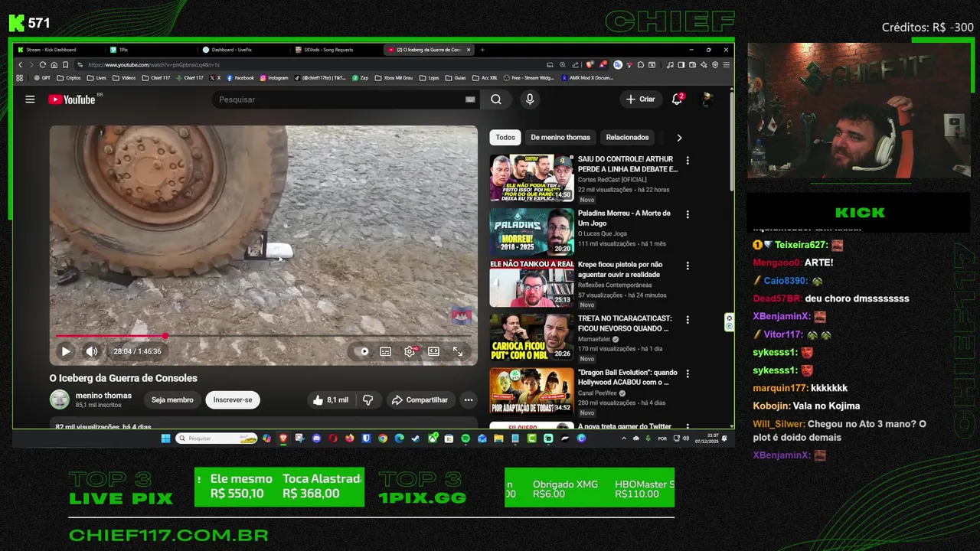Open options for Krepe ficou pistola video

coord(688,266)
